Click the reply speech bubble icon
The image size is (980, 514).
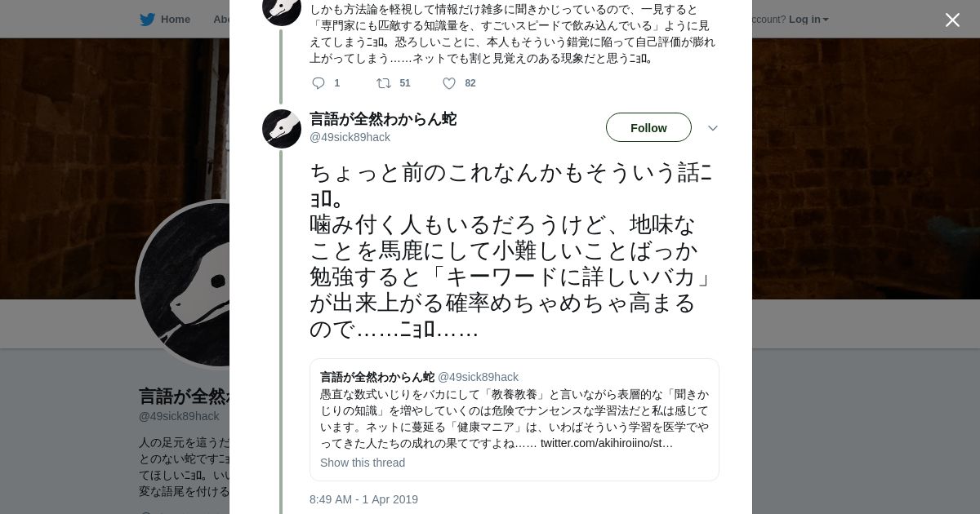318,83
